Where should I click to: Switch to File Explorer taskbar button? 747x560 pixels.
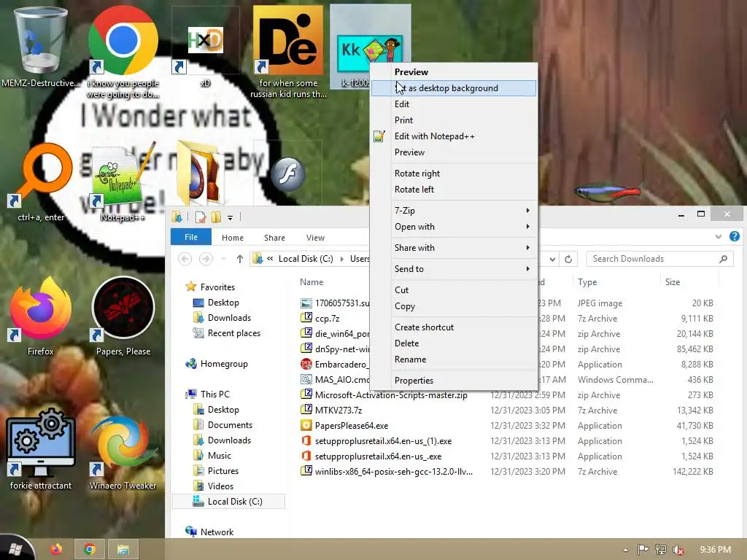(123, 550)
